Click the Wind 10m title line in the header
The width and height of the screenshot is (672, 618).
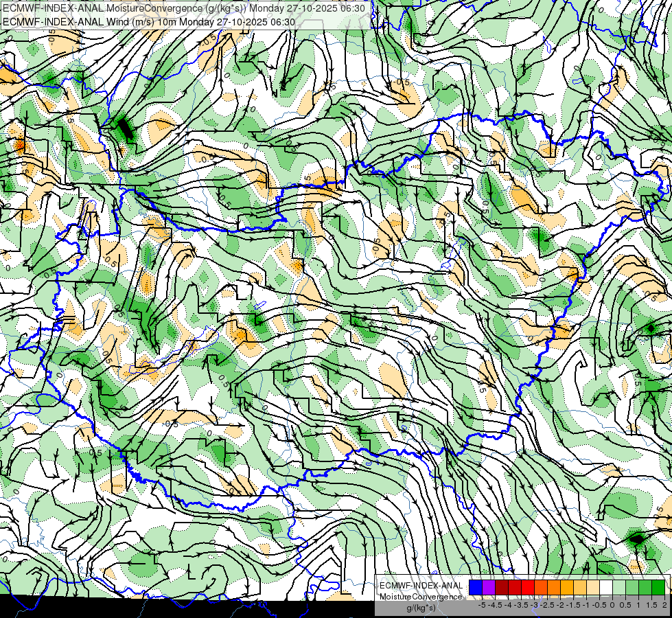point(149,21)
